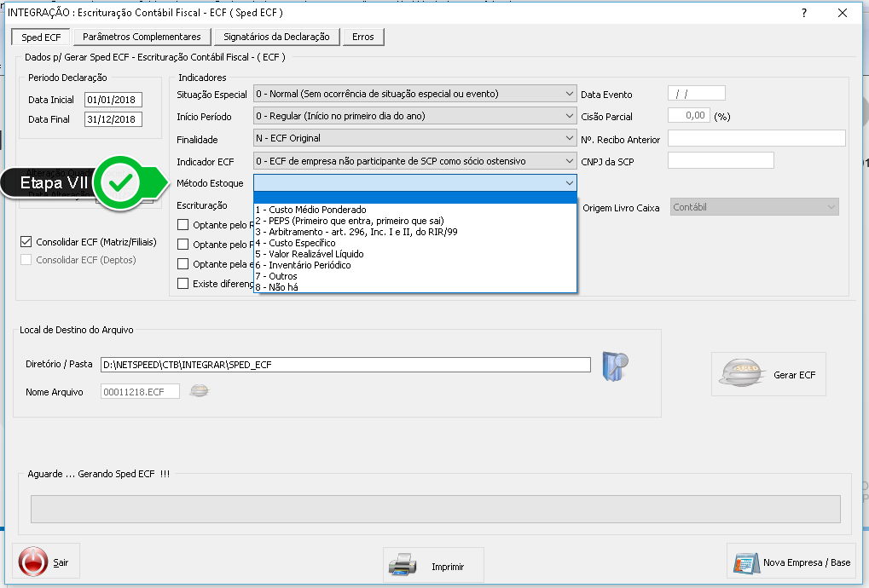The image size is (869, 588).
Task: Click the Gerando Sped ECF progress bar
Action: tap(435, 509)
